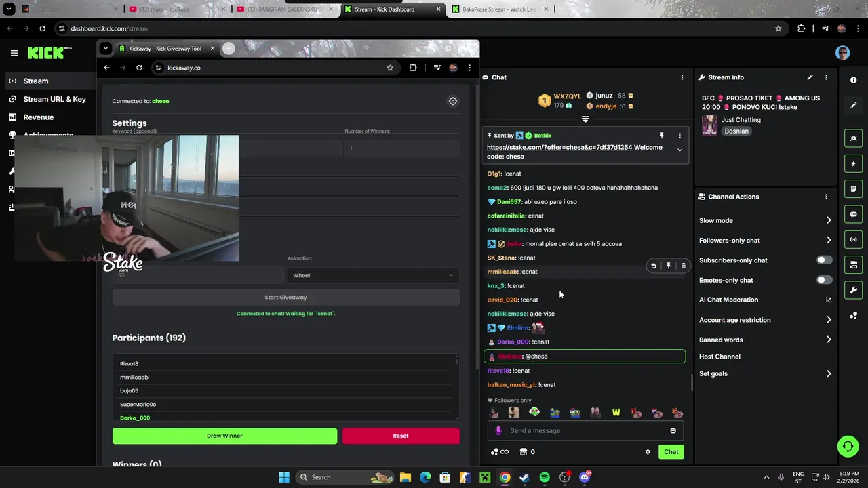Click the info icon in right rail
868x488 pixels.
(854, 80)
